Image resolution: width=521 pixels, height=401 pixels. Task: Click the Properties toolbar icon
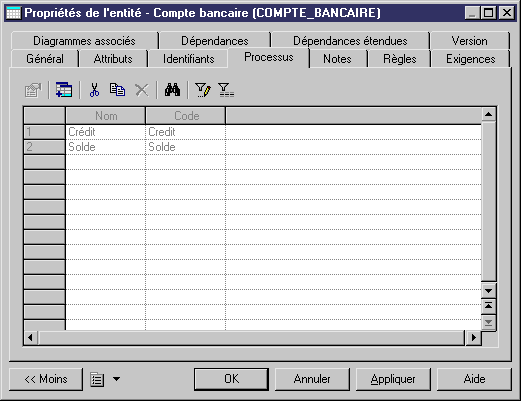pyautogui.click(x=33, y=90)
